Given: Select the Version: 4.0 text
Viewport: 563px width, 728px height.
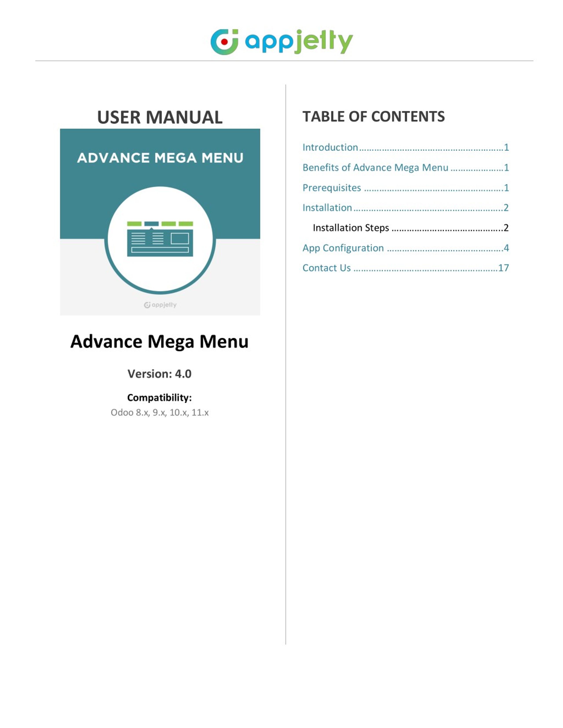Looking at the screenshot, I should [x=159, y=374].
